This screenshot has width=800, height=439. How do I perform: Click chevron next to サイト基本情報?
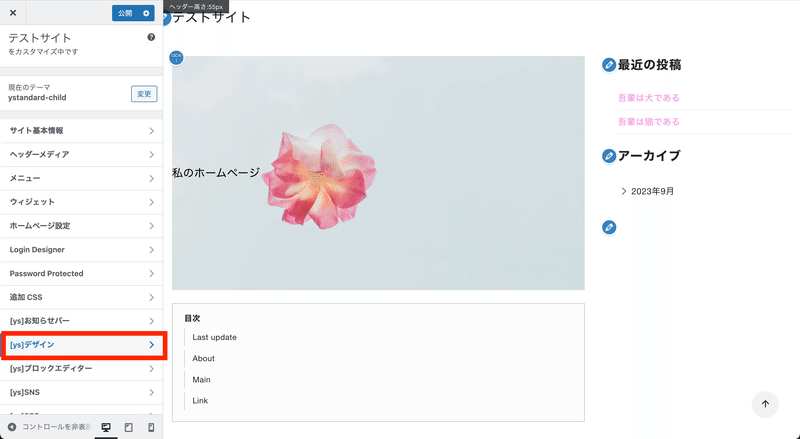(x=152, y=131)
